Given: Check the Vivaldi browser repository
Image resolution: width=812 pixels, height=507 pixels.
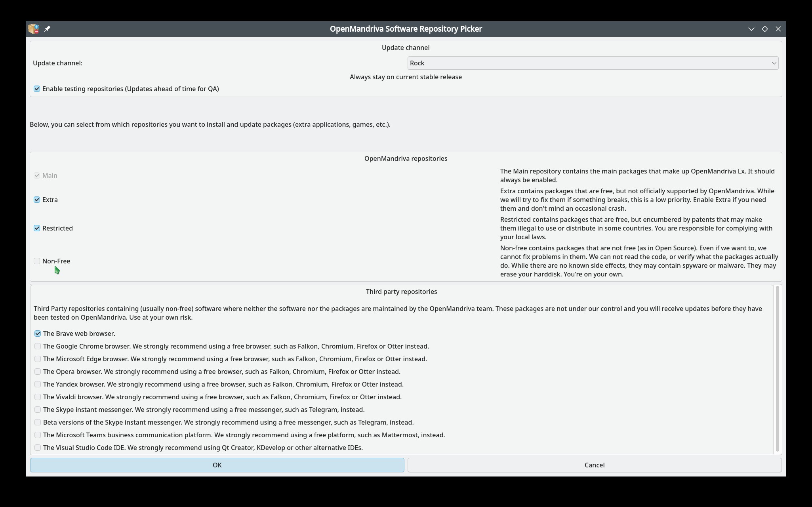Looking at the screenshot, I should pos(38,397).
